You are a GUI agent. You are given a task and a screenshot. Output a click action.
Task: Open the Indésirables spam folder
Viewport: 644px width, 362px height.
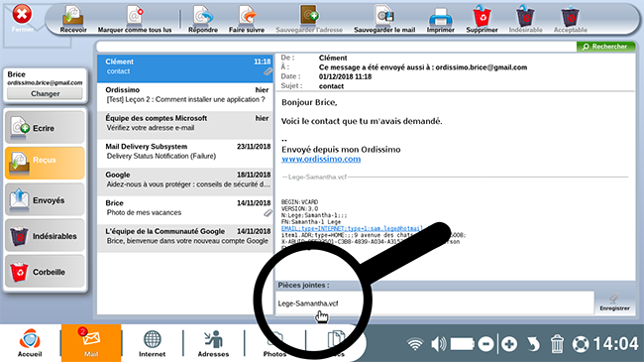(x=45, y=236)
